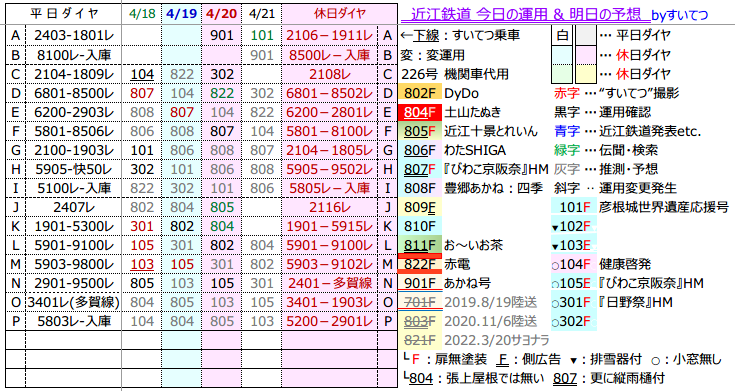Click green 101 in row A under 4/21
The height and width of the screenshot is (391, 735).
pyautogui.click(x=262, y=36)
